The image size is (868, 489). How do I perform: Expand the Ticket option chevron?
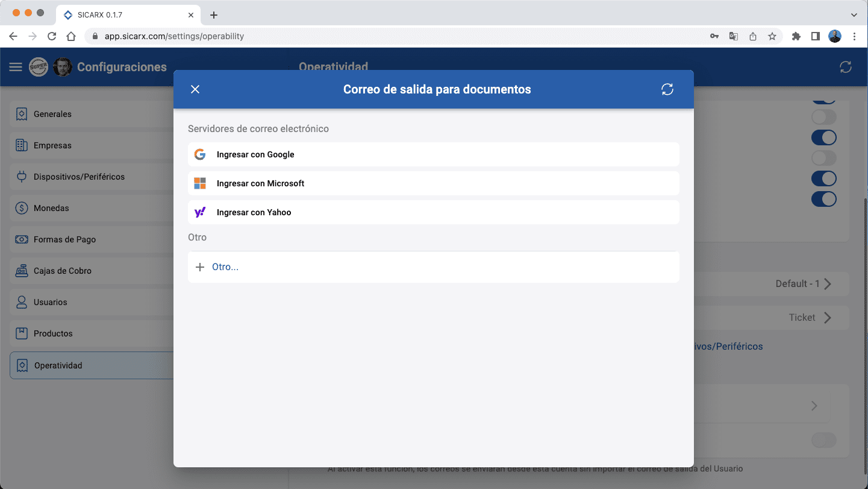(x=828, y=317)
